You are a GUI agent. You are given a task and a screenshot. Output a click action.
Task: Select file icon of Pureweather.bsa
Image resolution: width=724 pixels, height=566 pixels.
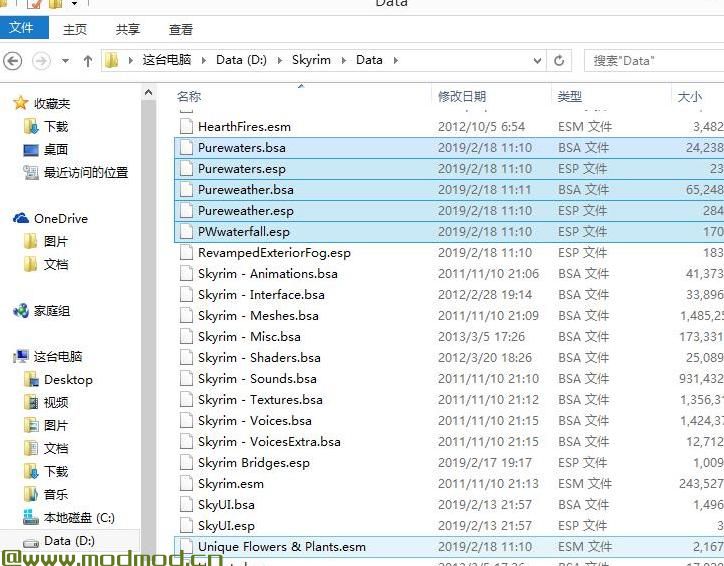click(x=186, y=190)
